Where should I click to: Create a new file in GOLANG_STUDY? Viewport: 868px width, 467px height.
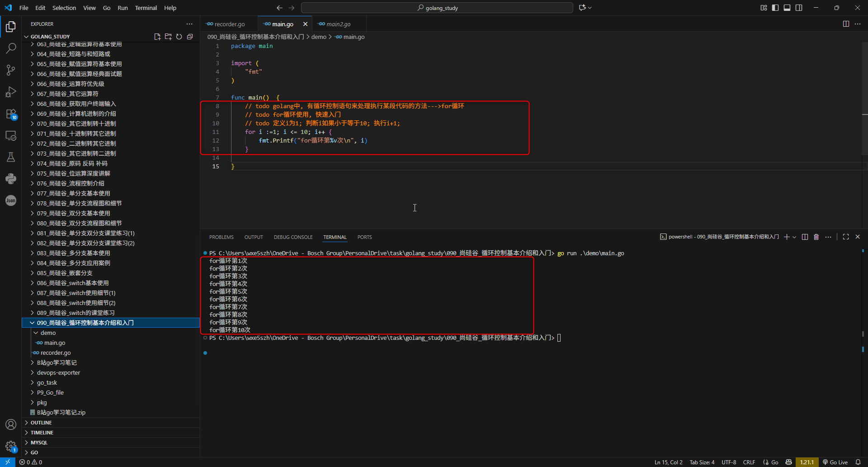(157, 37)
